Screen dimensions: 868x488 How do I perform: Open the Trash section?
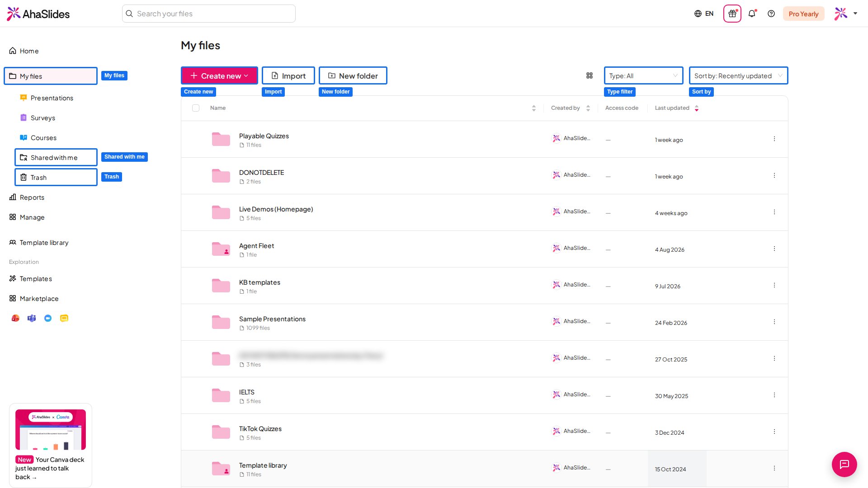56,177
